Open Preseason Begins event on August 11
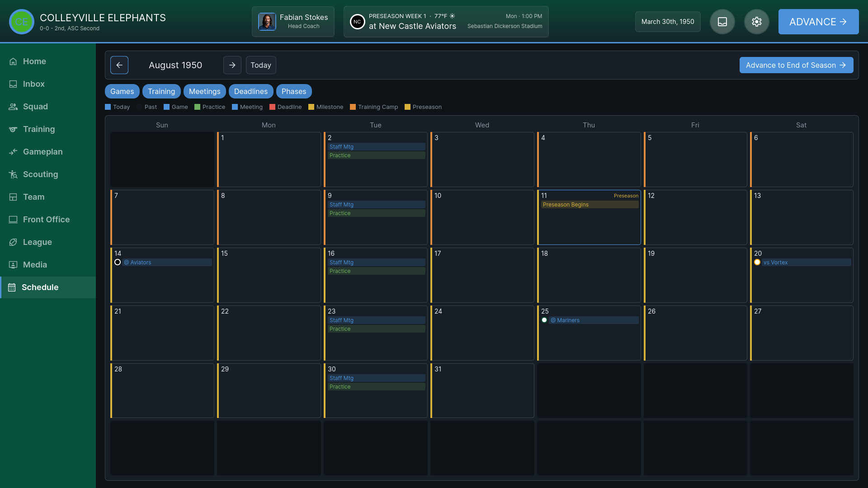 (590, 205)
